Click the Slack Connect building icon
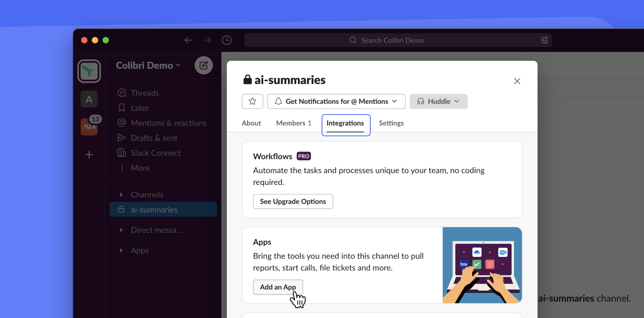Screen dimensions: 644x318 (122, 153)
